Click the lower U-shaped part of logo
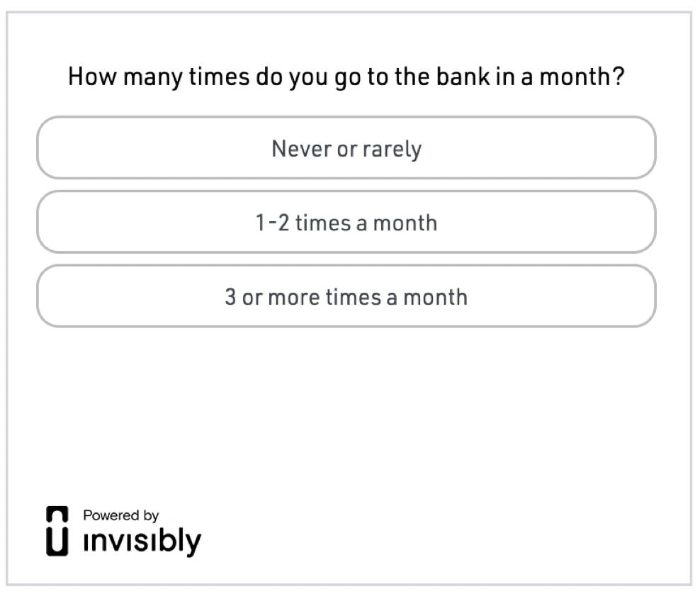This screenshot has width=700, height=594. 57,542
